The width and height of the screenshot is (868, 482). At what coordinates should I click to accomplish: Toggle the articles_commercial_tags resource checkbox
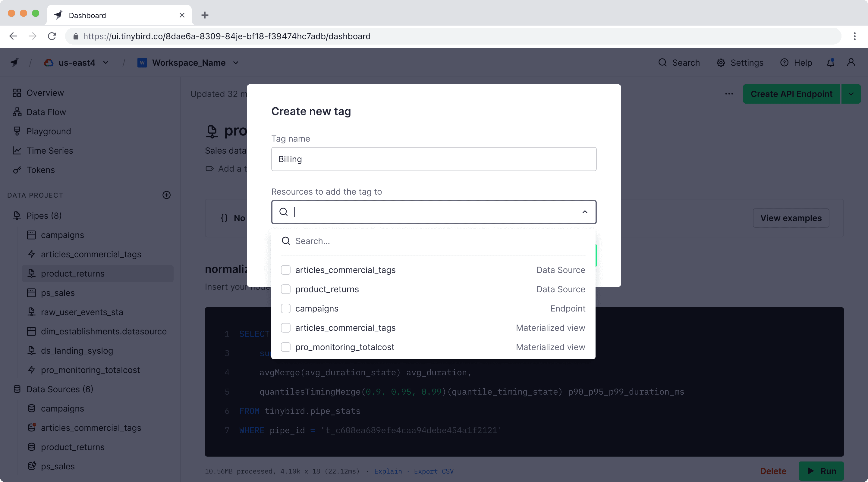tap(286, 270)
